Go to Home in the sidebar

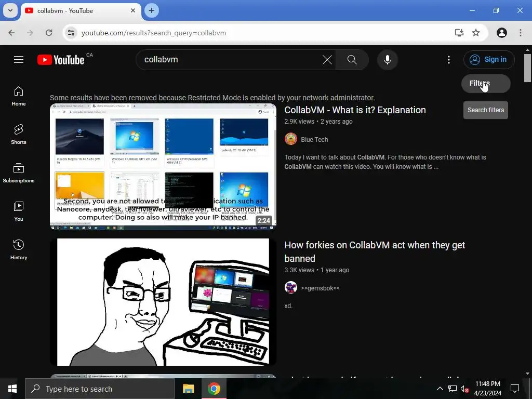(19, 96)
